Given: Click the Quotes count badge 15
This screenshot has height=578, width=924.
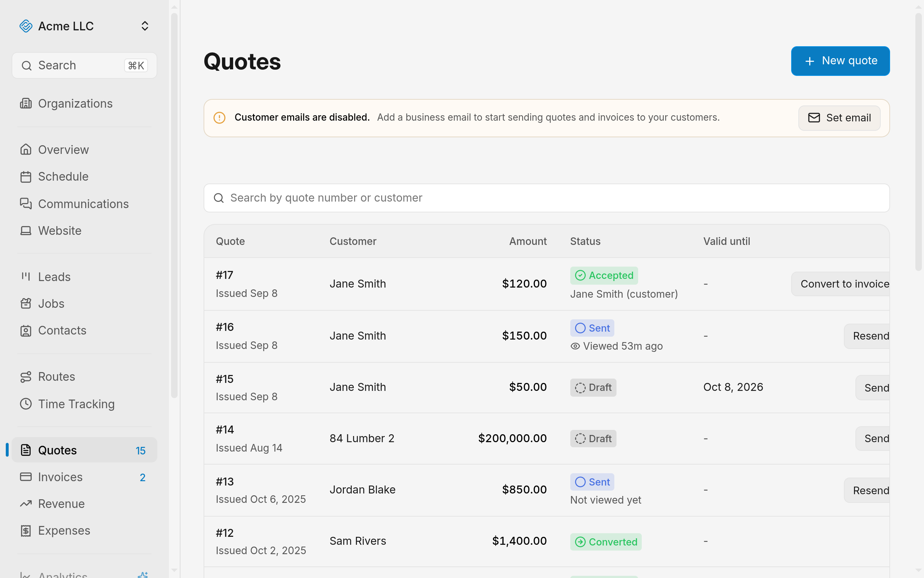Looking at the screenshot, I should pos(140,451).
